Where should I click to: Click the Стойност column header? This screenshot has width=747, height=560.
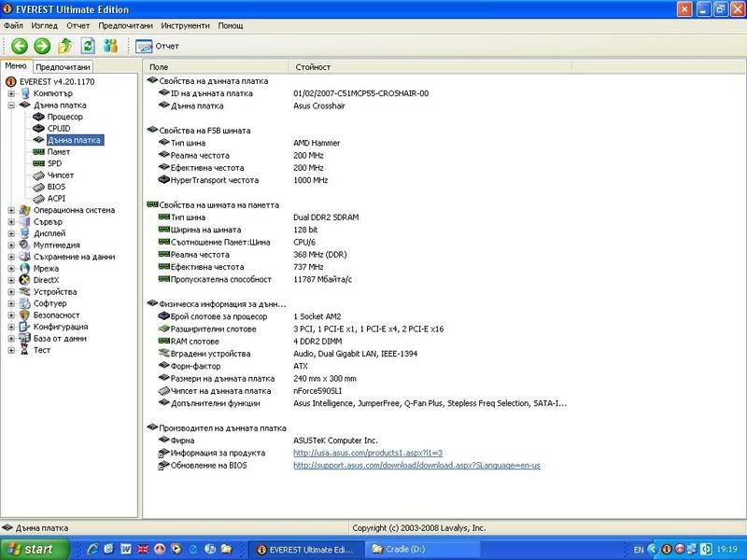313,67
